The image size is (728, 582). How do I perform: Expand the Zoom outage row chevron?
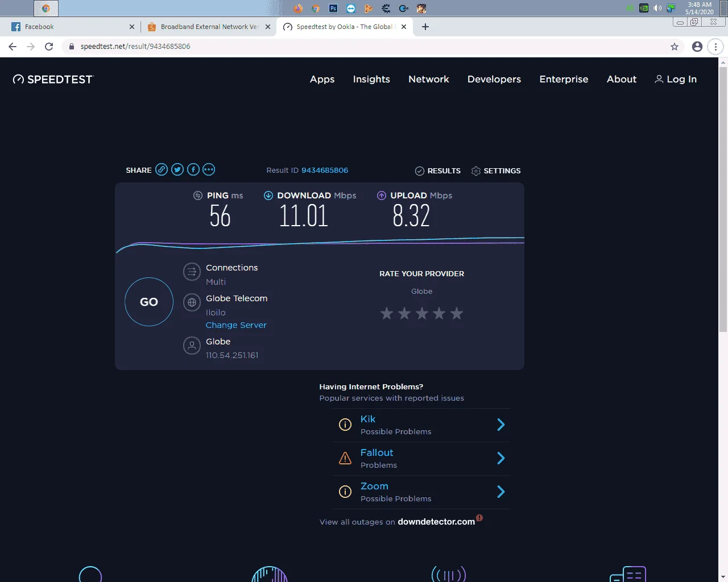click(x=501, y=492)
